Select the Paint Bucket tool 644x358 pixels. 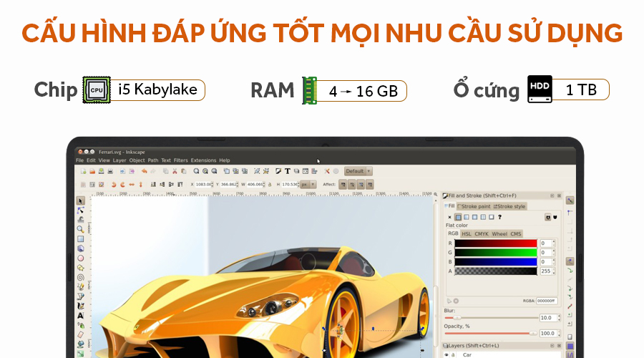pyautogui.click(x=80, y=344)
